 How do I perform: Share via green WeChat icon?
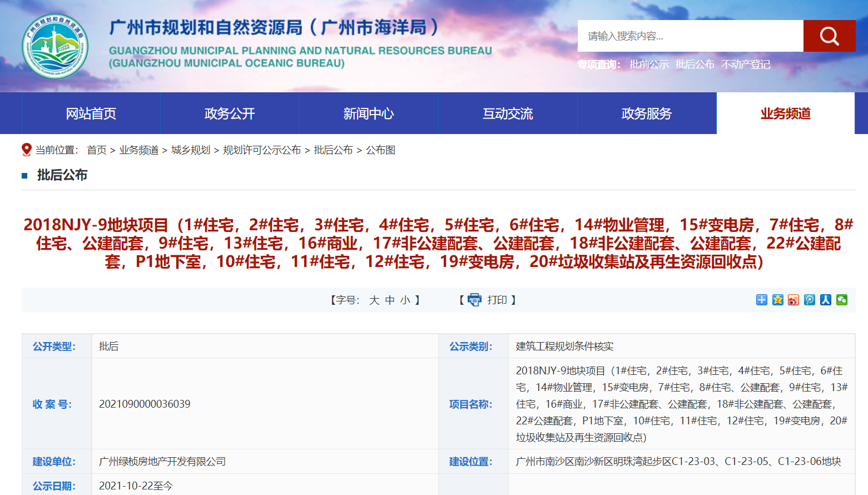(842, 300)
